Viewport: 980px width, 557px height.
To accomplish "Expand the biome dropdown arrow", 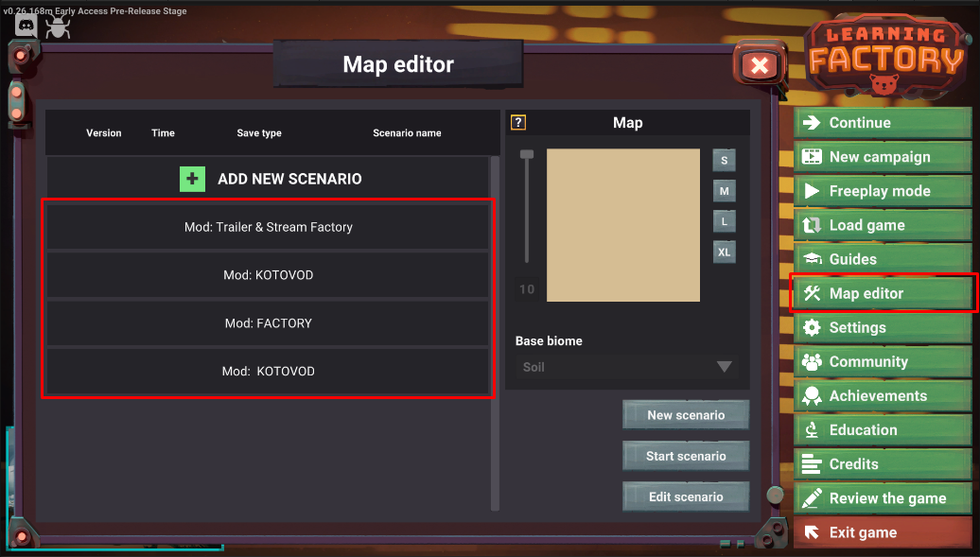I will tap(724, 367).
